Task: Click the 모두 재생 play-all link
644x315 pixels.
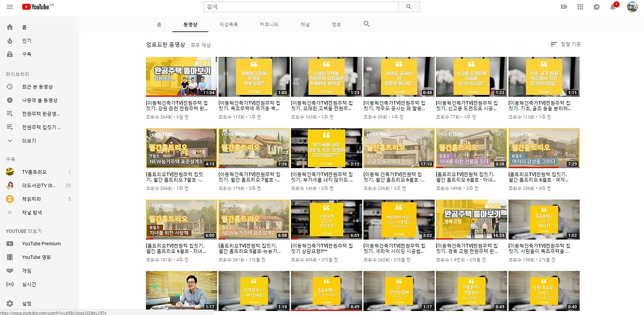Action: (x=201, y=44)
